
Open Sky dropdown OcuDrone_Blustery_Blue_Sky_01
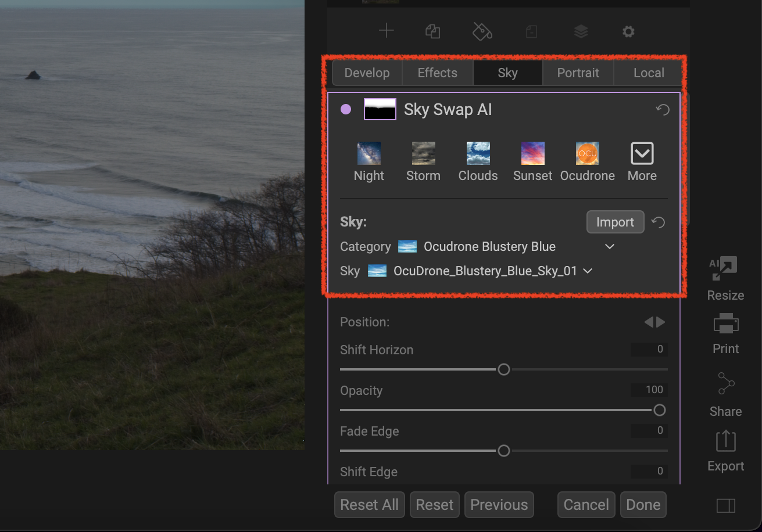pyautogui.click(x=588, y=271)
